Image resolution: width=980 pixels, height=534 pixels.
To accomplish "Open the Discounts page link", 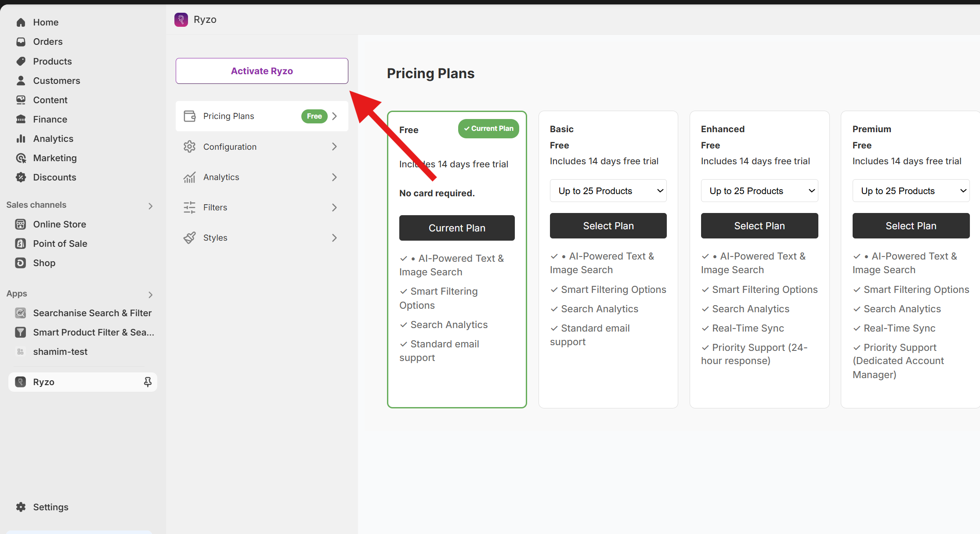I will coord(54,177).
